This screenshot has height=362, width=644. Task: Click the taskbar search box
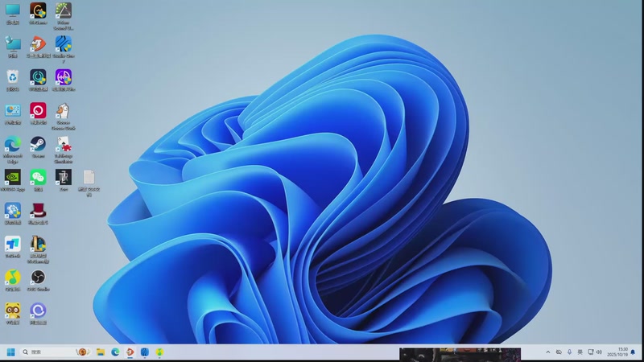click(x=56, y=352)
